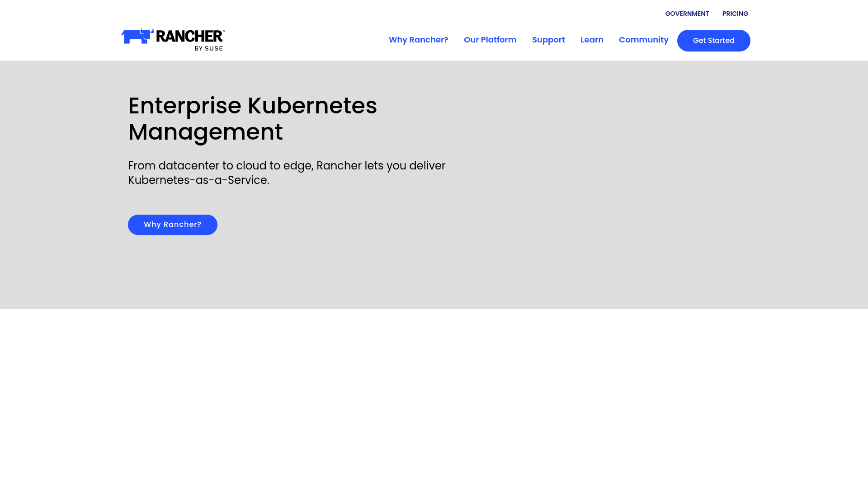868x488 pixels.
Task: Click the Enterprise Kubernetes Management headline
Action: click(x=253, y=118)
